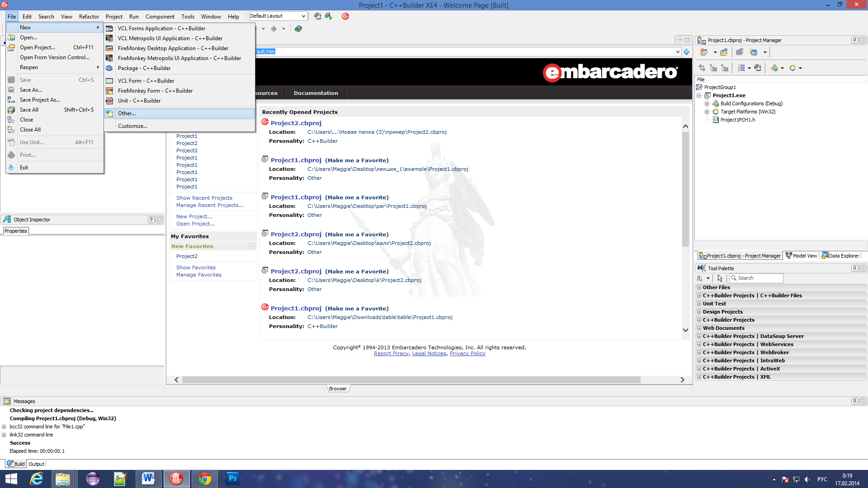Click the Privacy Policy link

(x=467, y=353)
